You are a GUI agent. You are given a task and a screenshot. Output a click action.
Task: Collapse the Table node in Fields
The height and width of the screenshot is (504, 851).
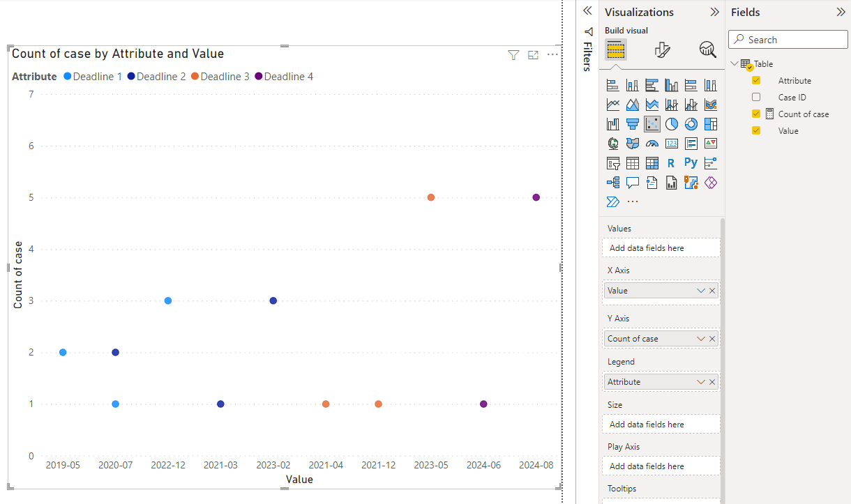pos(735,63)
